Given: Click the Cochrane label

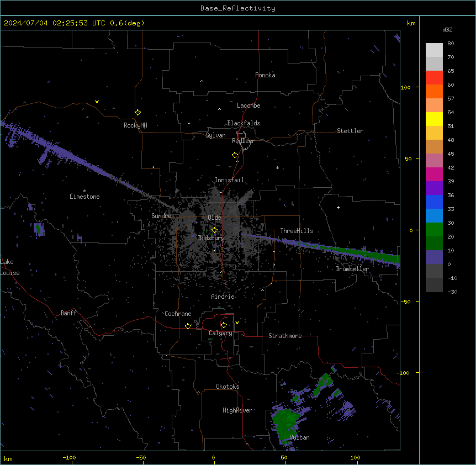Looking at the screenshot, I should pos(178,314).
